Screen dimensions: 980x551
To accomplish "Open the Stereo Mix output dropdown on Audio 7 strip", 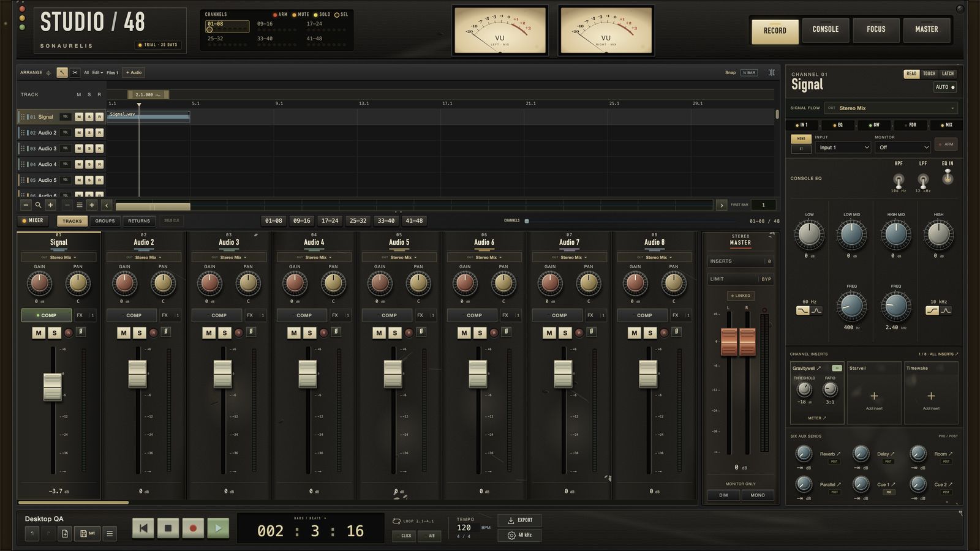I will tap(570, 258).
